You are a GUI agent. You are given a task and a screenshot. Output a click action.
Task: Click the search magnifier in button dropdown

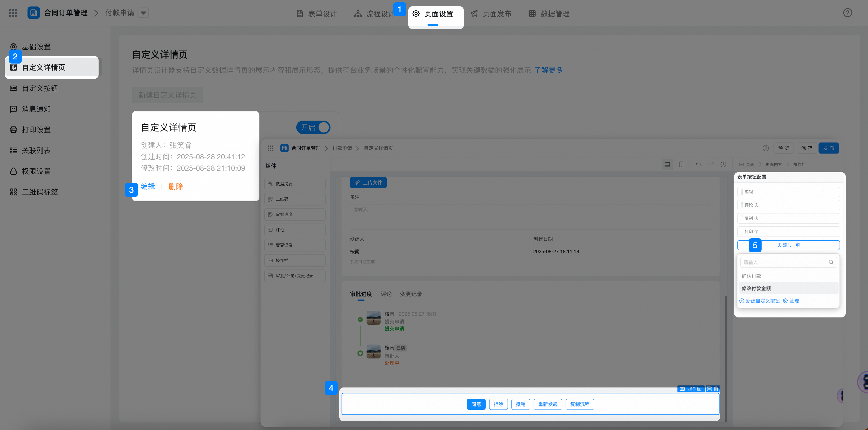[831, 262]
